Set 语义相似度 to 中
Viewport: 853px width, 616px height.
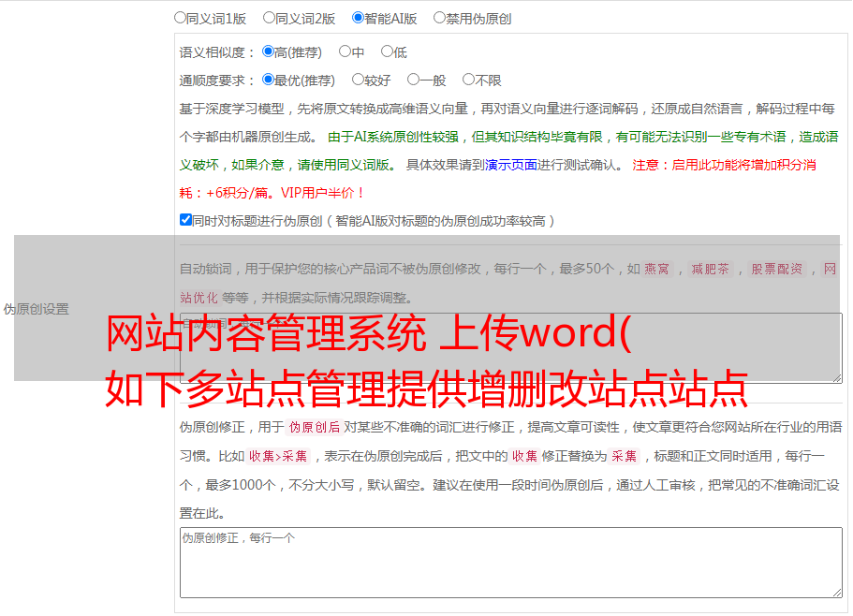[345, 51]
